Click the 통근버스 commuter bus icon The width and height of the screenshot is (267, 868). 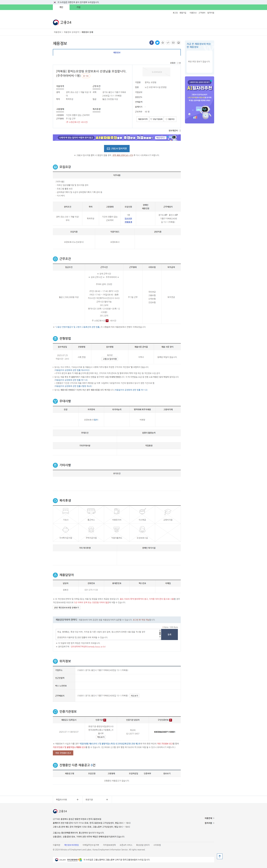click(91, 511)
